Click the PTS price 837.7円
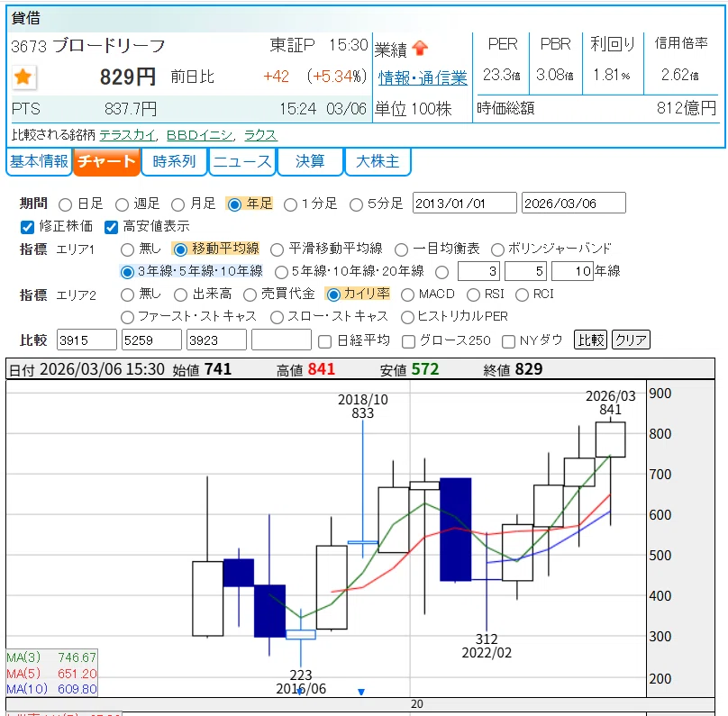Image resolution: width=728 pixels, height=716 pixels. click(131, 109)
